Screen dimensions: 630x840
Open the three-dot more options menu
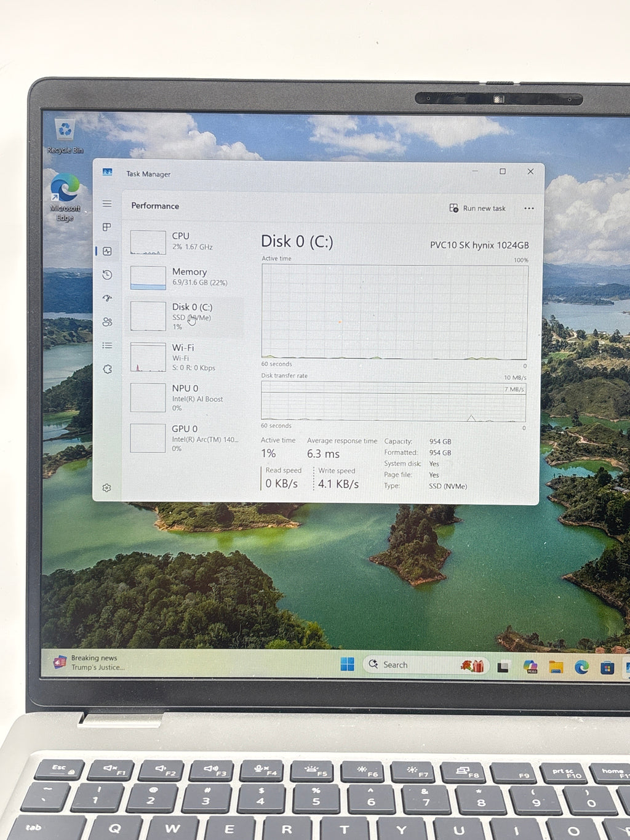529,209
